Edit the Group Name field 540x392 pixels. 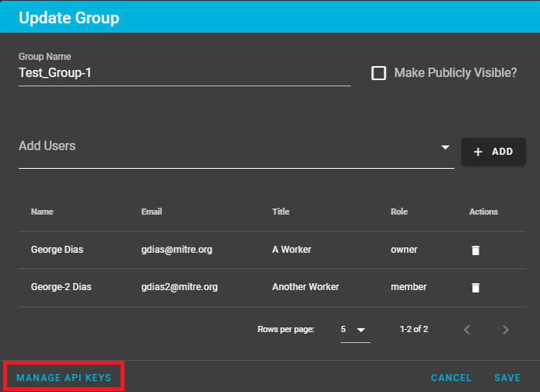[184, 73]
